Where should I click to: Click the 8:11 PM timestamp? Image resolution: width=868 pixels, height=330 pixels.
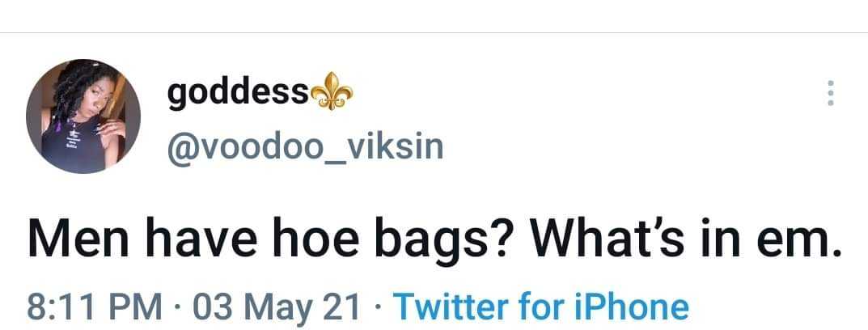pos(95,307)
